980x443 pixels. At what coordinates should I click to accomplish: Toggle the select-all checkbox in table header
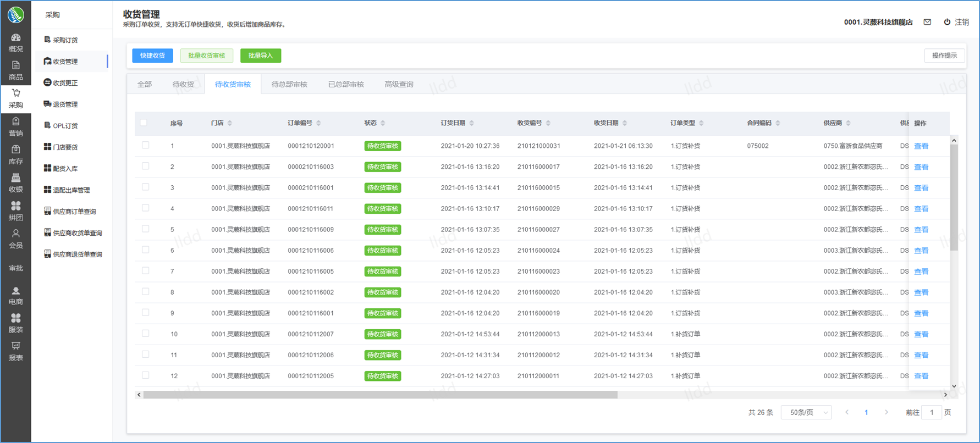pyautogui.click(x=144, y=123)
